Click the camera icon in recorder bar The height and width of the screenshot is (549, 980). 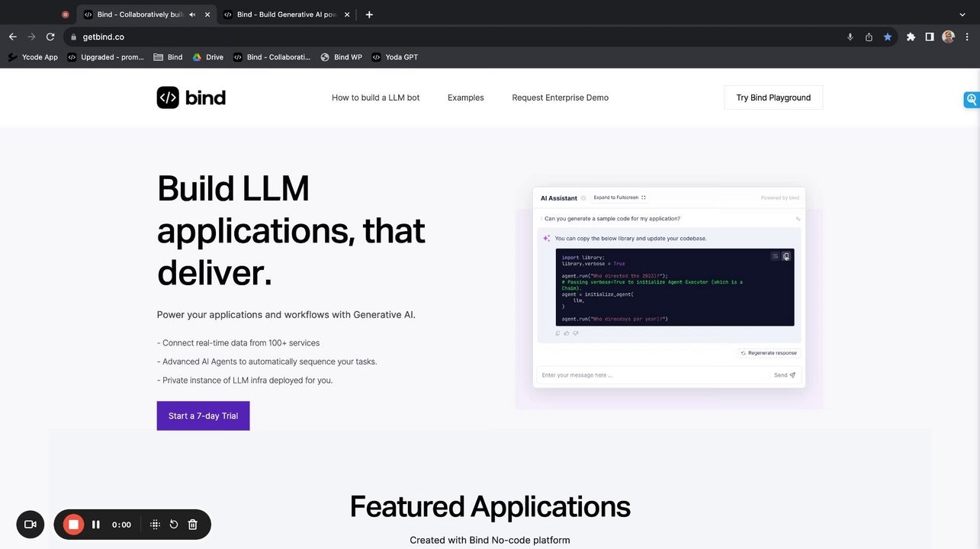pyautogui.click(x=31, y=525)
